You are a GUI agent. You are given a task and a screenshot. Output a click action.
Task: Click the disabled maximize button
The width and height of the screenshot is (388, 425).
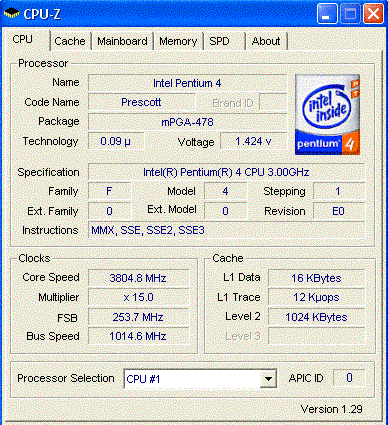pyautogui.click(x=350, y=14)
